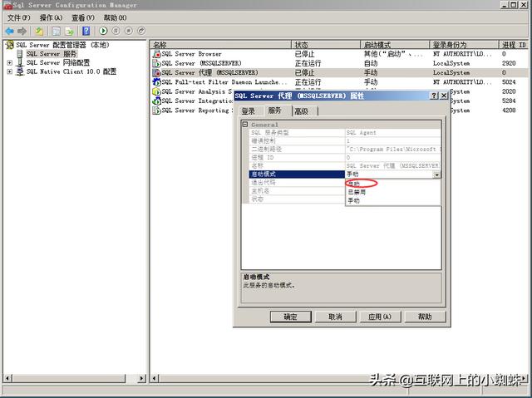Screen dimensions: 532x398
Task: Select the SQL Server 服务 tree item
Action: 52,54
